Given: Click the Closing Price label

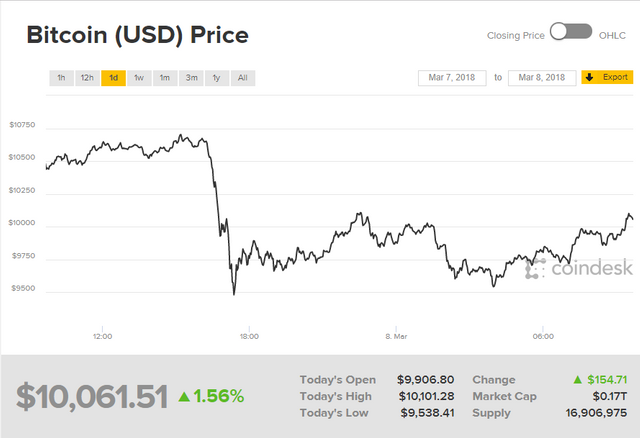Looking at the screenshot, I should click(515, 35).
